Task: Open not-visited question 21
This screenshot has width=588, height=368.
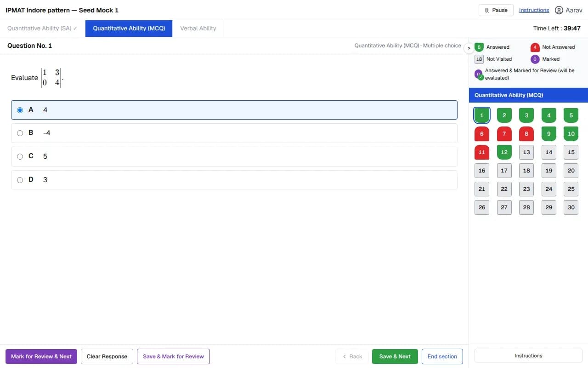Action: click(481, 189)
